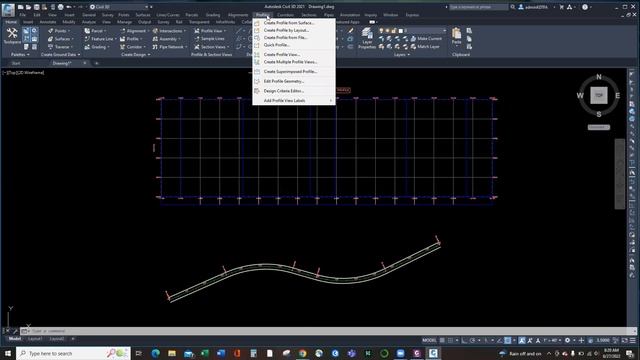640x360 pixels.
Task: Open the Surfaces dropdown in ribbon
Action: pos(61,39)
